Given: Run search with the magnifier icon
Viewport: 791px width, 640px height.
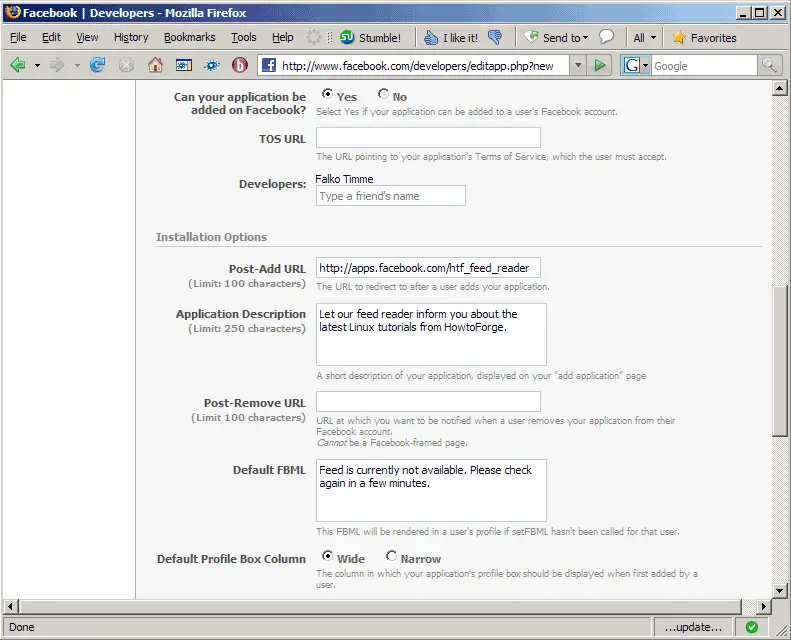Looking at the screenshot, I should [x=769, y=66].
